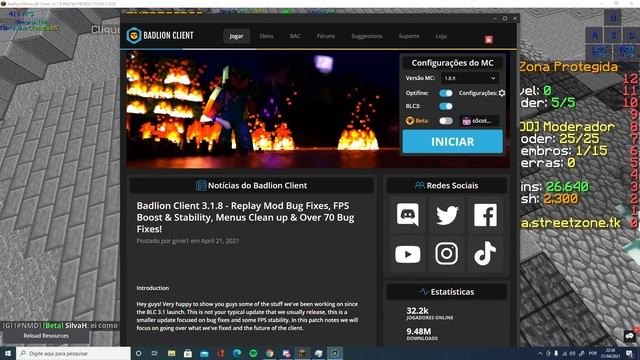Open Badlion Facebook page
Screen dimensions: 640x360
[485, 214]
